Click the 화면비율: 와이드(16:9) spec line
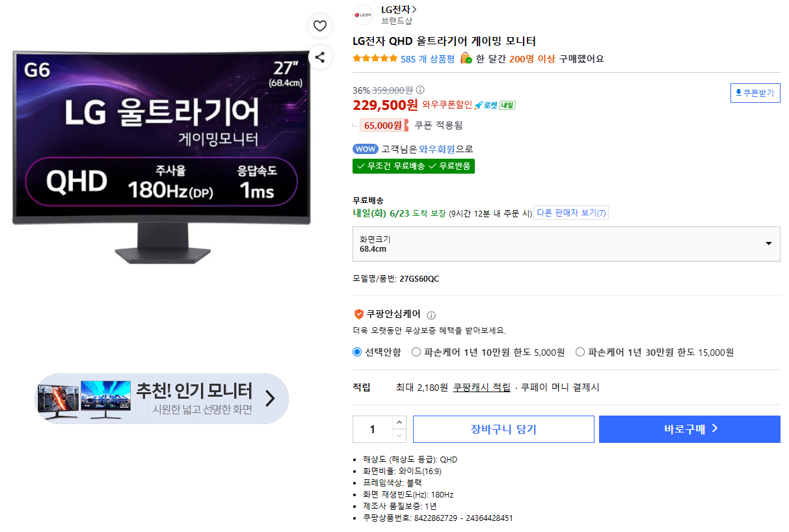This screenshot has height=532, width=789. pos(402,472)
